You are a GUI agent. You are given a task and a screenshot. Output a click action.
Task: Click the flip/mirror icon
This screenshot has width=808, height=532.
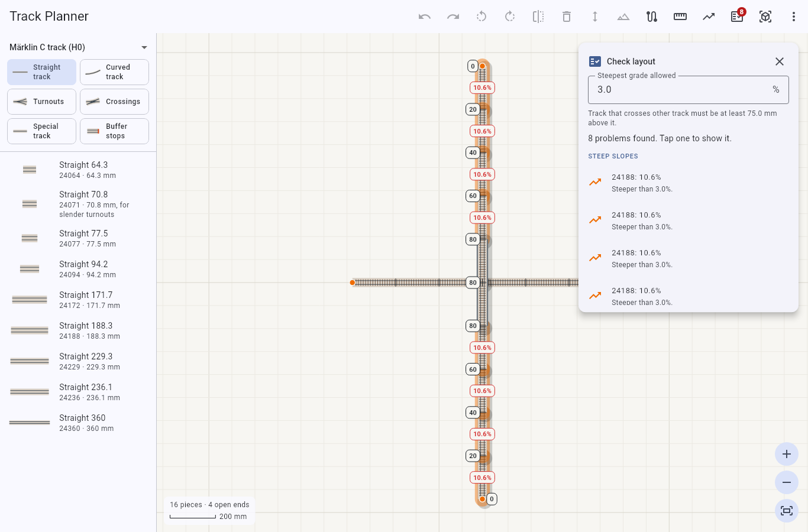click(538, 17)
